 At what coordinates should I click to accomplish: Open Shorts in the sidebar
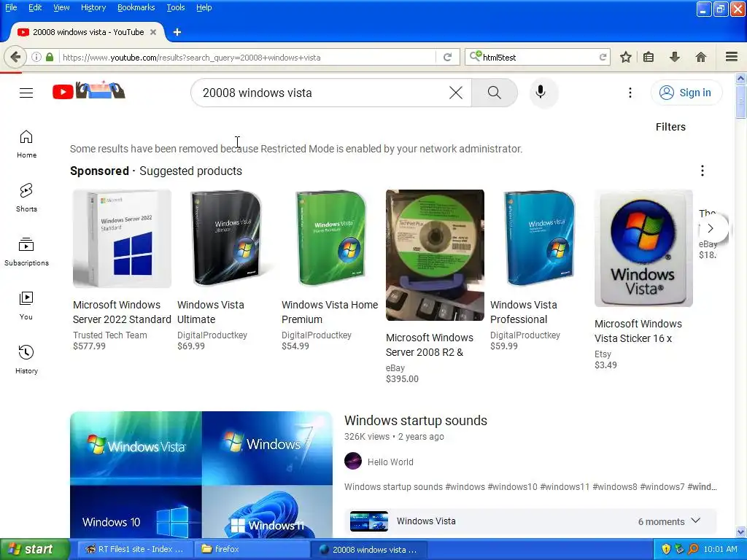pos(26,198)
